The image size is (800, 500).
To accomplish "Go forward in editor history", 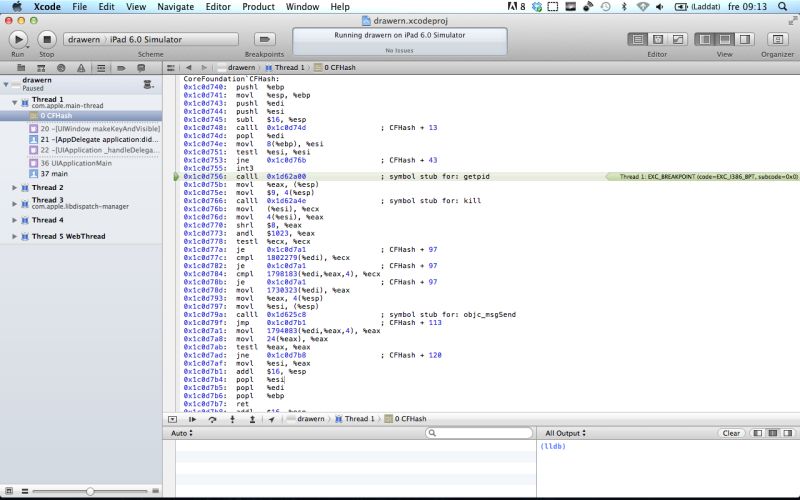I will click(x=204, y=67).
